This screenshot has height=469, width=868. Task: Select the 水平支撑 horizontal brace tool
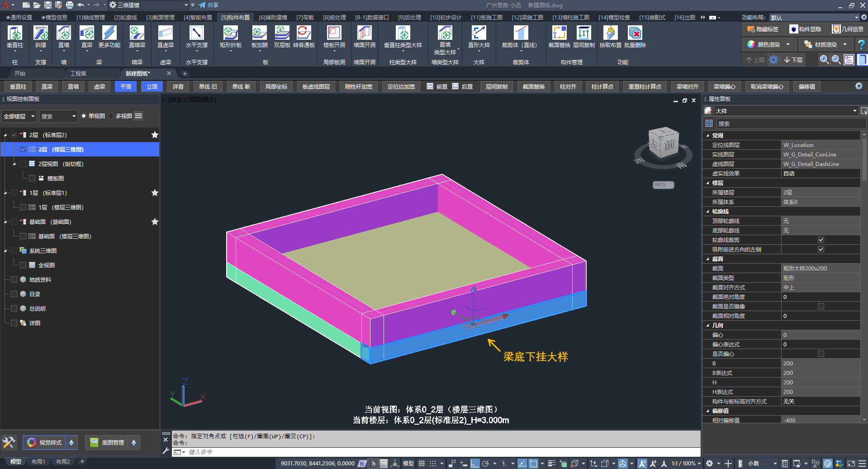[x=197, y=37]
